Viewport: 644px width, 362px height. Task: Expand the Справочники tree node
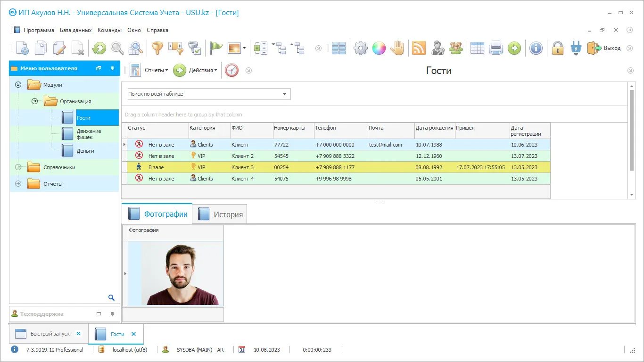point(18,167)
